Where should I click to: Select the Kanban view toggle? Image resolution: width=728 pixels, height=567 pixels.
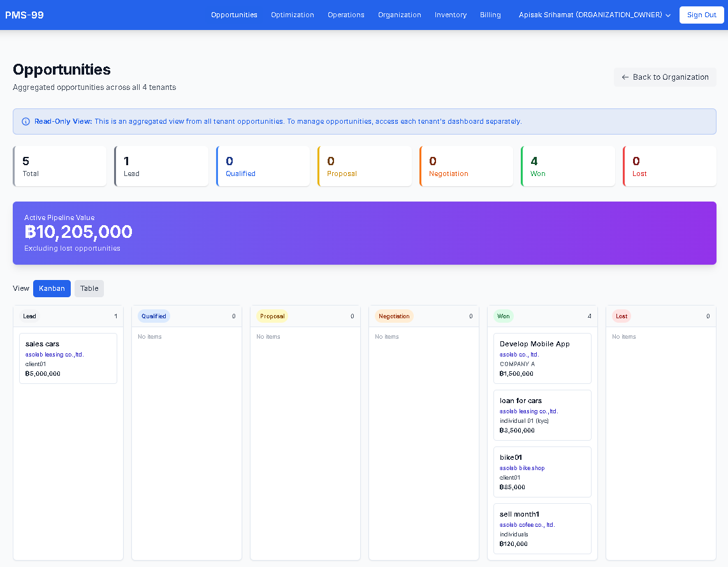click(x=52, y=288)
